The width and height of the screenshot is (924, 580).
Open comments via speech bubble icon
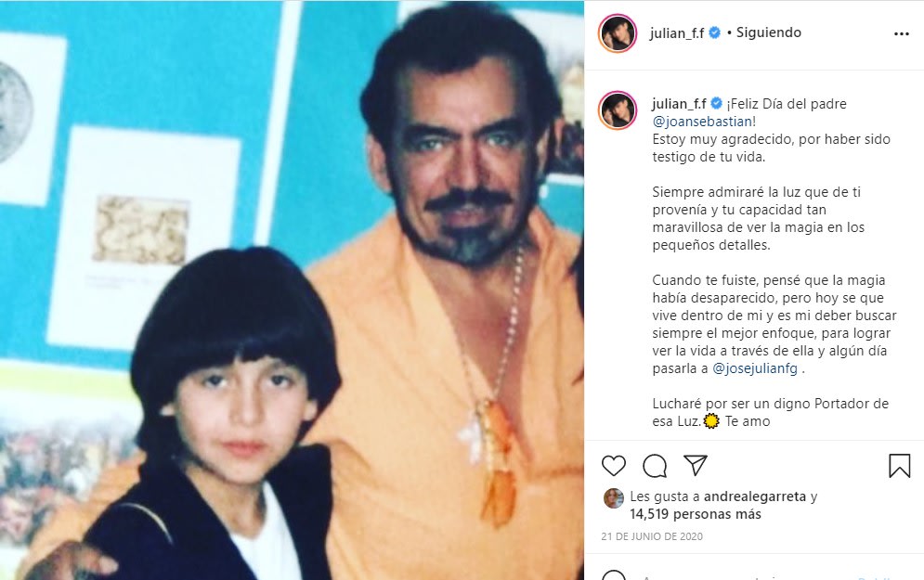point(655,466)
